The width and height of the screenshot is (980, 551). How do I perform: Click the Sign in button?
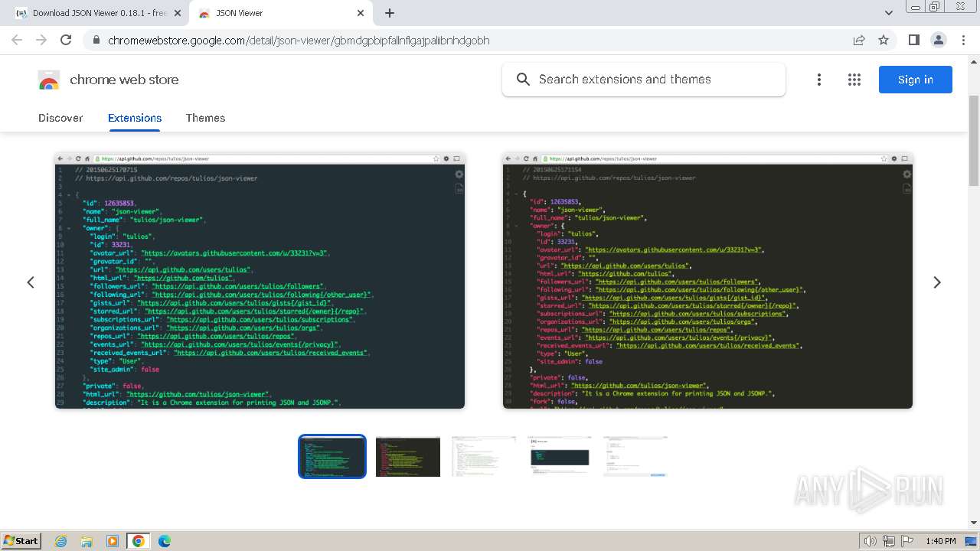coord(916,80)
